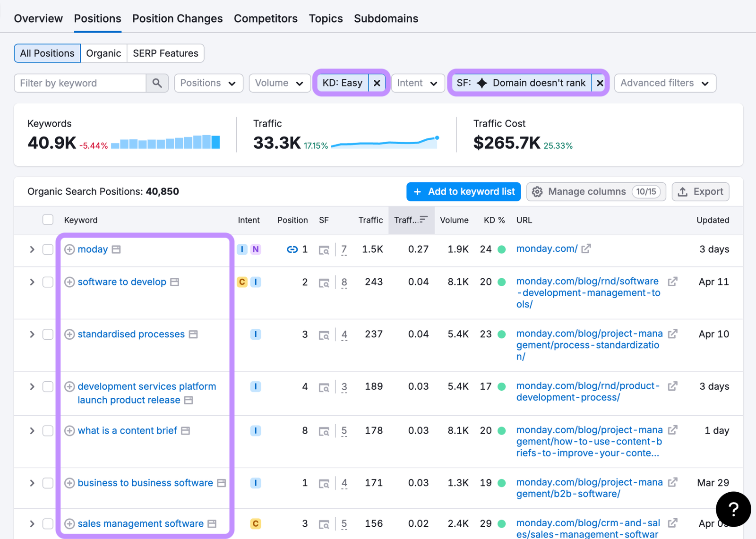The width and height of the screenshot is (756, 539).
Task: Open SERP snapshot icon after 'moday' keyword
Action: pyautogui.click(x=116, y=249)
